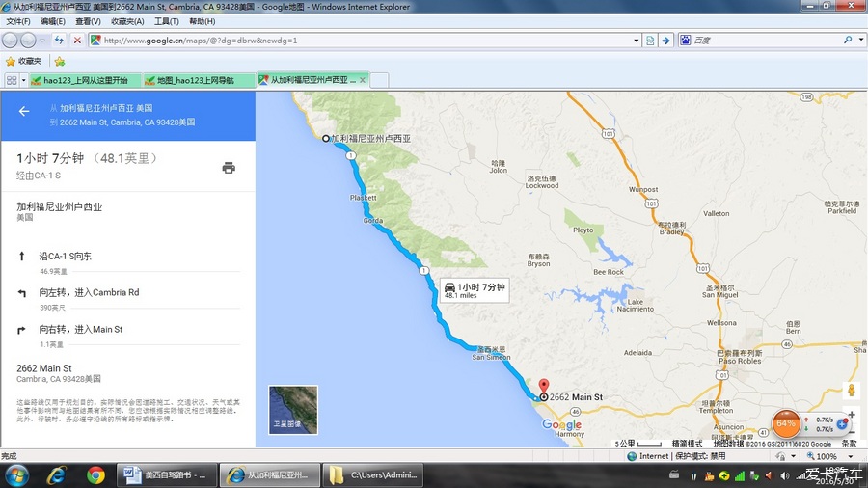Expand the tab list dropdown arrow
The height and width of the screenshot is (488, 868).
24,80
